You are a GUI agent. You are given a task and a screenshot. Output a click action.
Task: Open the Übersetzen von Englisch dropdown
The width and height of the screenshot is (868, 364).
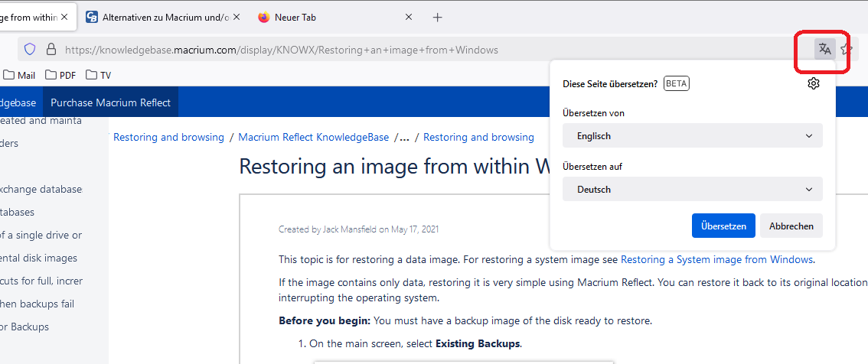point(693,135)
